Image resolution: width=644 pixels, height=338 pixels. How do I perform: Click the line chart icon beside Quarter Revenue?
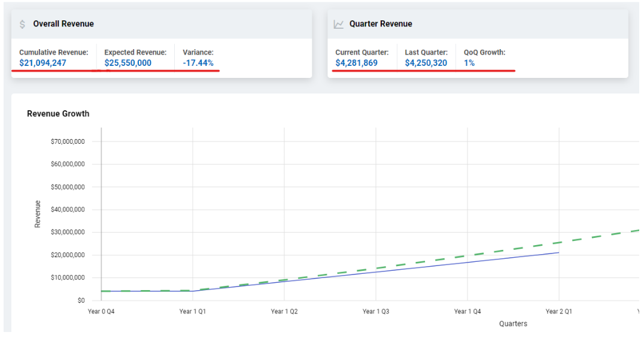point(338,24)
